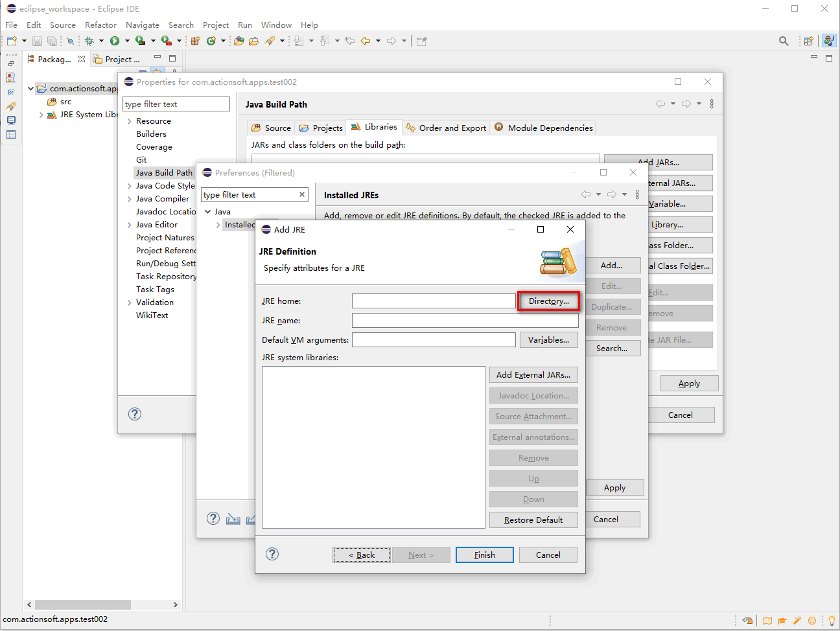Screen dimensions: 840x631
Task: Click the JRE name text field
Action: coord(465,321)
